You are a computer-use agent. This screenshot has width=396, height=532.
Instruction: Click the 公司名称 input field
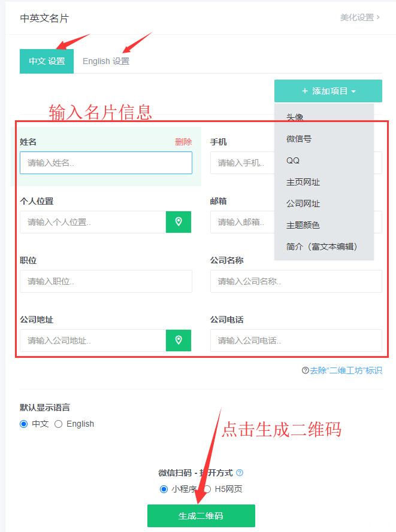(x=296, y=281)
